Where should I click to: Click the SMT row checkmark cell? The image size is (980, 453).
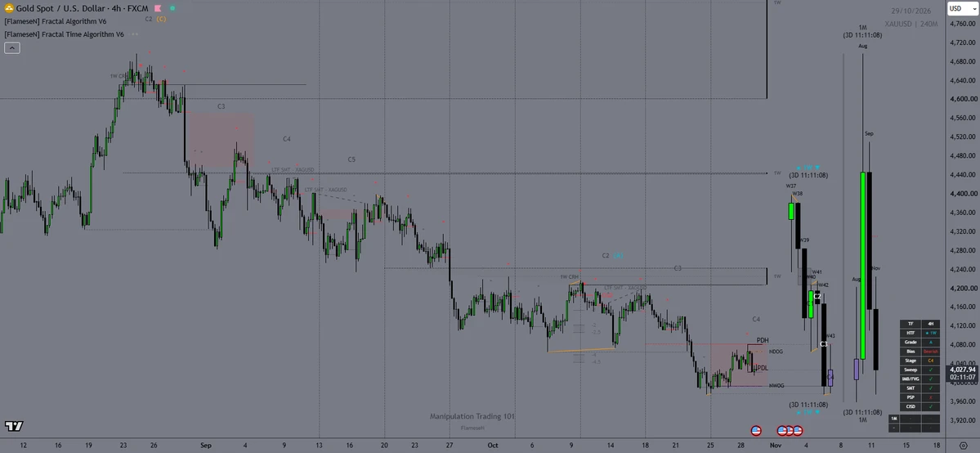930,388
